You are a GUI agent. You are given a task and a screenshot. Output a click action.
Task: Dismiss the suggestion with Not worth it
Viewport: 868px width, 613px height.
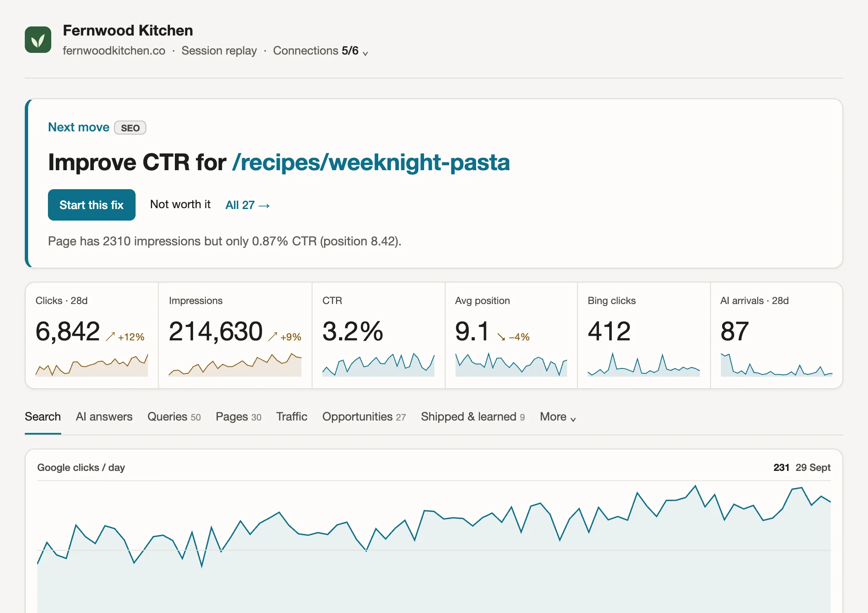pos(180,204)
